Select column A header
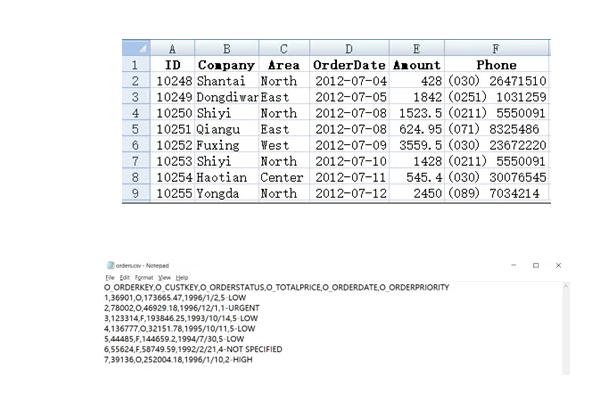The width and height of the screenshot is (612, 402). click(173, 48)
